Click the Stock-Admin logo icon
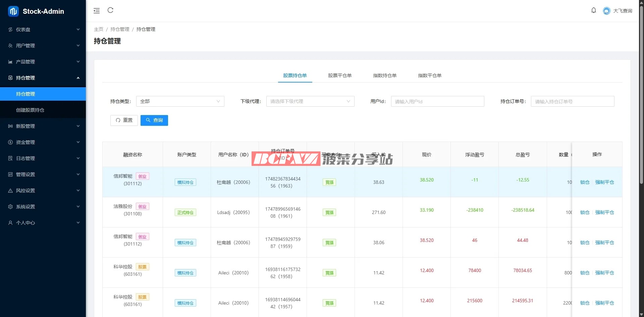This screenshot has height=317, width=644. 13,11
